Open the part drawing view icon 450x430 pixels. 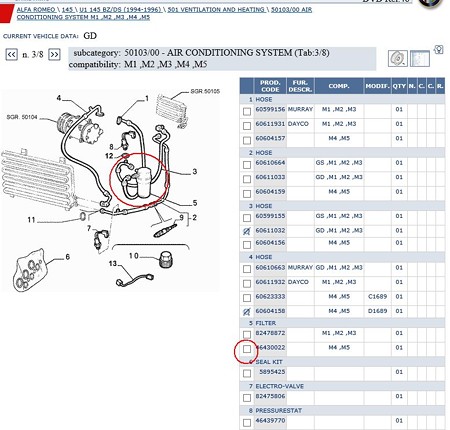[x=398, y=58]
